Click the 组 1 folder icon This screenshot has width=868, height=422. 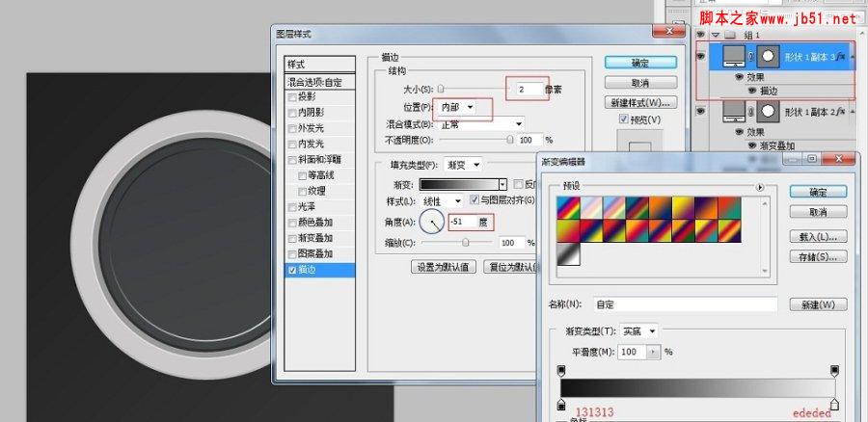(x=730, y=35)
